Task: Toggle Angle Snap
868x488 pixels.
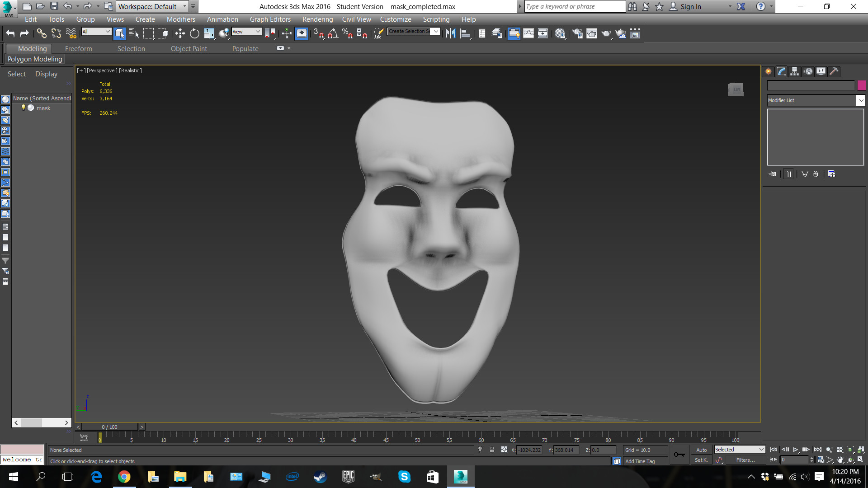Action: (x=333, y=33)
